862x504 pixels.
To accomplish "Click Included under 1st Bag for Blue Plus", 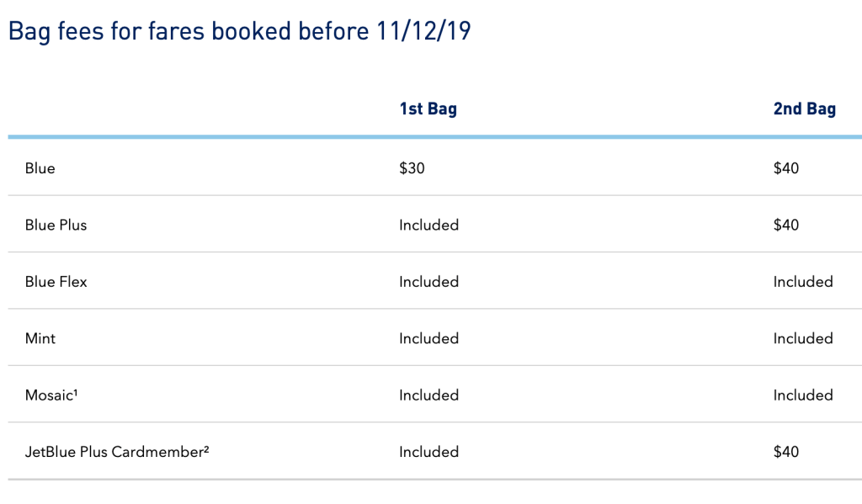I will [429, 225].
